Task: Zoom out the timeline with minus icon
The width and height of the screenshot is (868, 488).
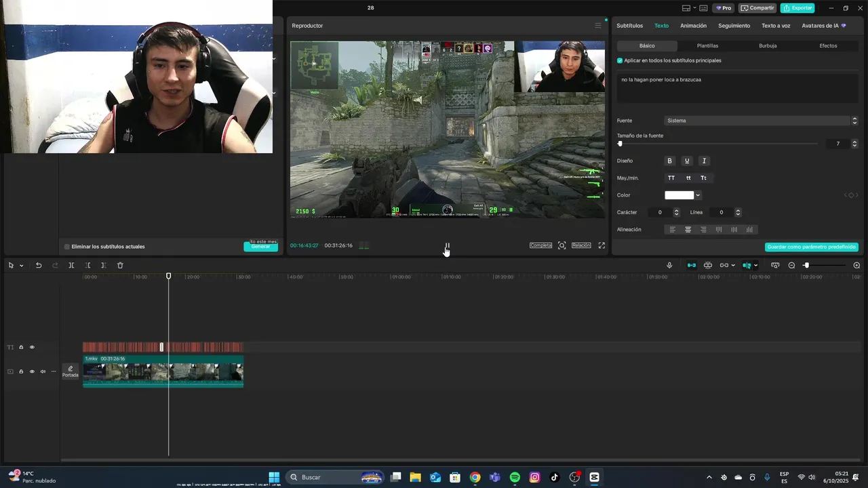Action: [x=791, y=265]
